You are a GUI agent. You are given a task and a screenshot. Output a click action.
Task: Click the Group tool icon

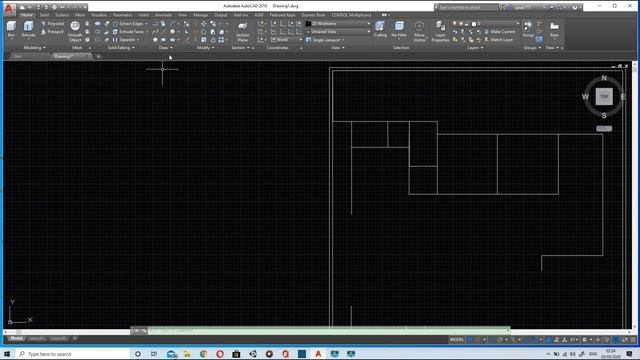[x=528, y=29]
